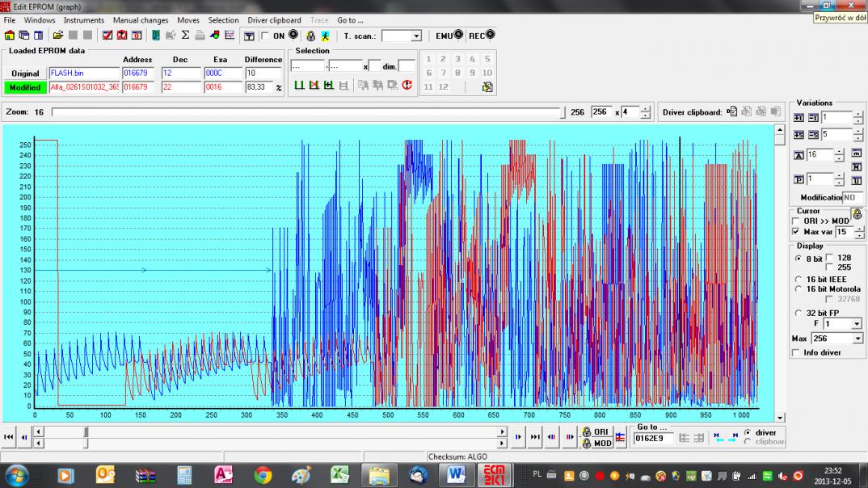Click the skip-to-end navigation button
This screenshot has width=868, height=488.
(535, 436)
